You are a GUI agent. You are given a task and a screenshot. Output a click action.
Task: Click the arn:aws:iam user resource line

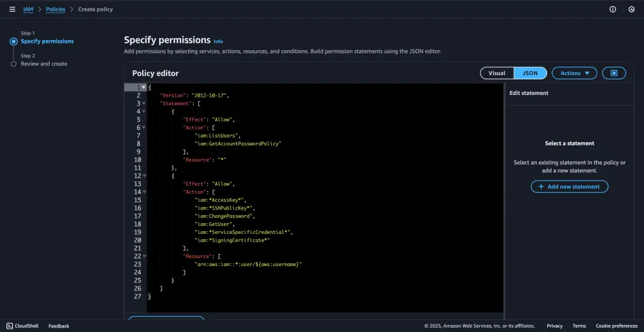248,265
